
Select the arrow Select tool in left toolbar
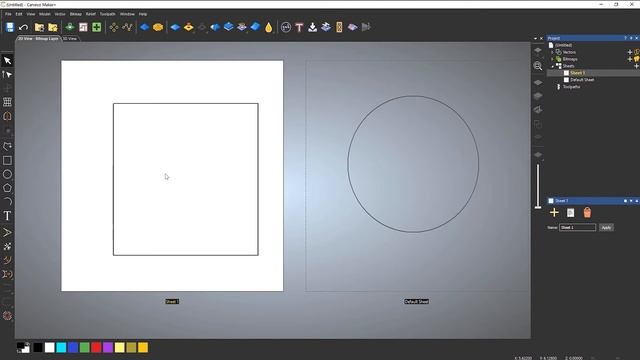click(x=7, y=61)
